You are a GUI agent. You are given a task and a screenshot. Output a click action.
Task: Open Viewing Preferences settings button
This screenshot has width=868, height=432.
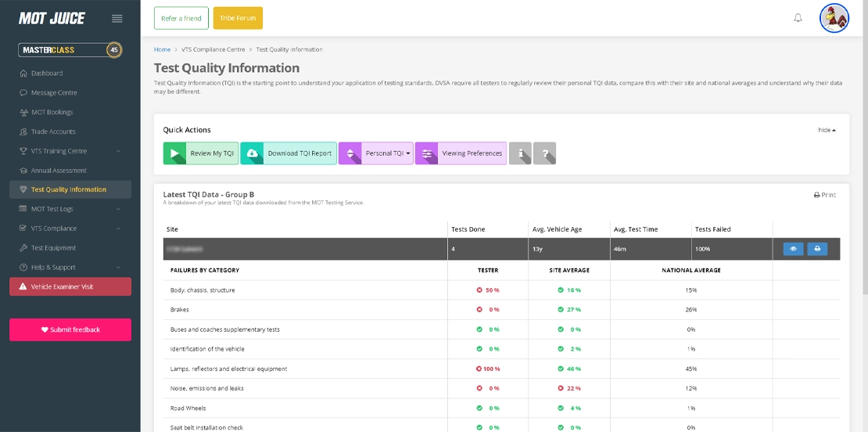pos(461,153)
